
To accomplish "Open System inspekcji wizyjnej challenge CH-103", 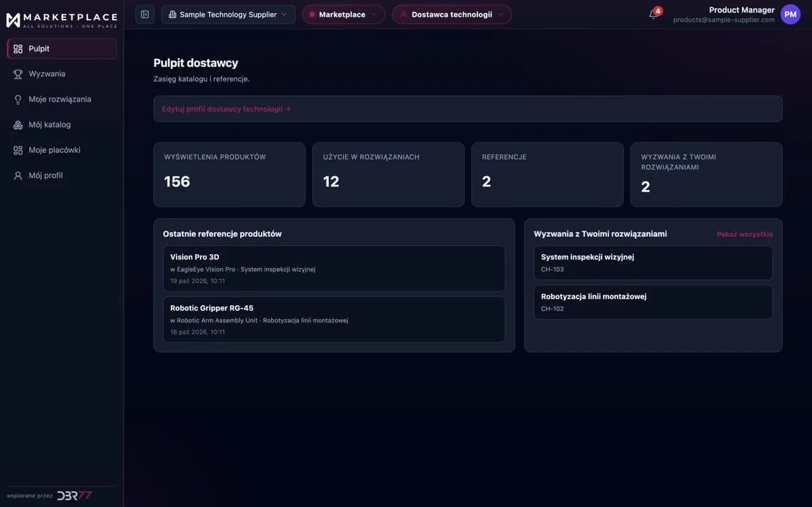I will (x=653, y=263).
